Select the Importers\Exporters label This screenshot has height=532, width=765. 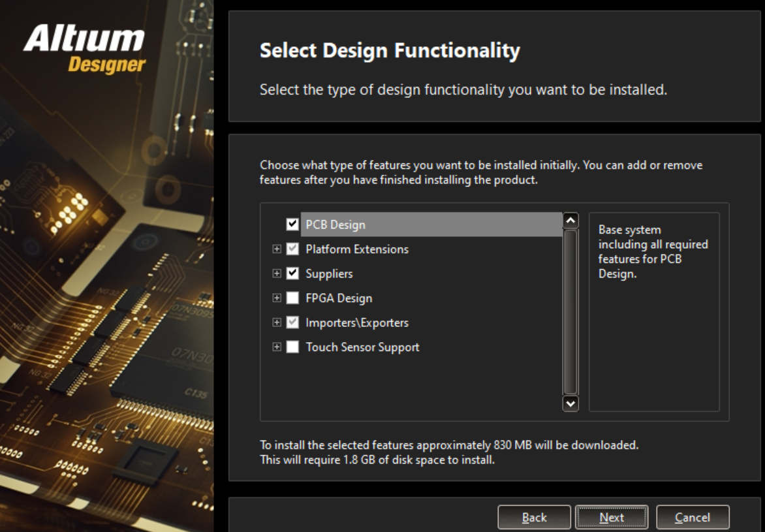tap(357, 322)
